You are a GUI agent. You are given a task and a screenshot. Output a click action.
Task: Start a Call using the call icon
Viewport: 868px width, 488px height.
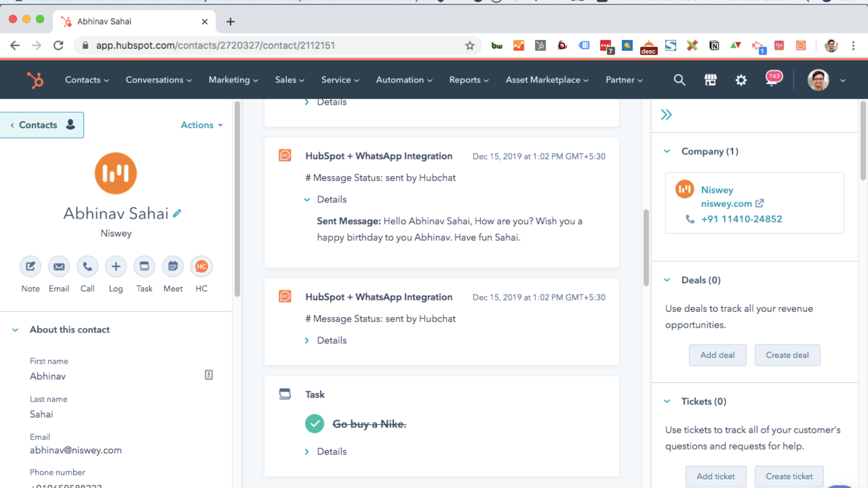pos(87,266)
